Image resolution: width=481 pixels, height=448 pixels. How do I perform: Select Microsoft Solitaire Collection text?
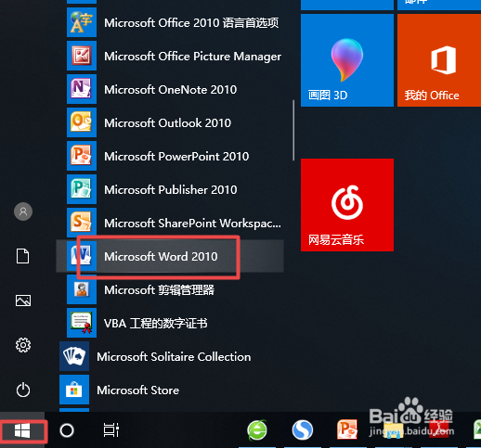click(174, 357)
